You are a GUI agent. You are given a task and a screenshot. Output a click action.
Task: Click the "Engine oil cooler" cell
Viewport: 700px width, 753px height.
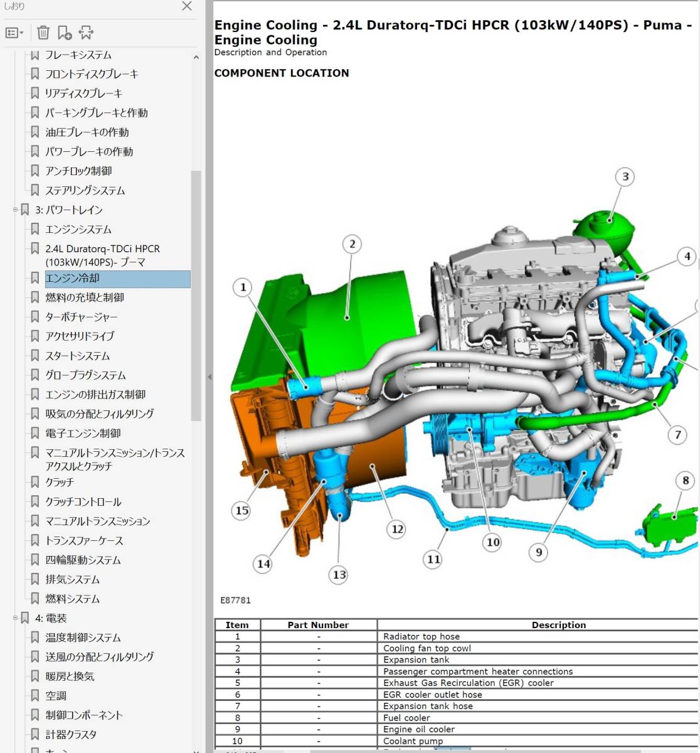(x=538, y=729)
